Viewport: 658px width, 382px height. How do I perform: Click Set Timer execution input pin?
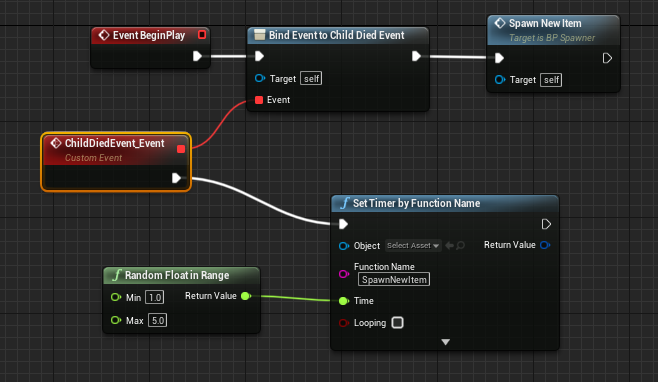pyautogui.click(x=343, y=224)
